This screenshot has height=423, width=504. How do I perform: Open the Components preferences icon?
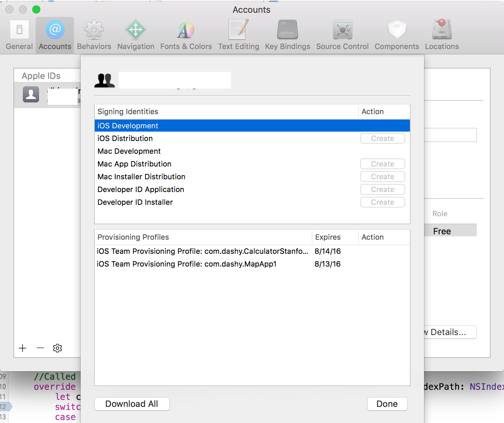(397, 34)
